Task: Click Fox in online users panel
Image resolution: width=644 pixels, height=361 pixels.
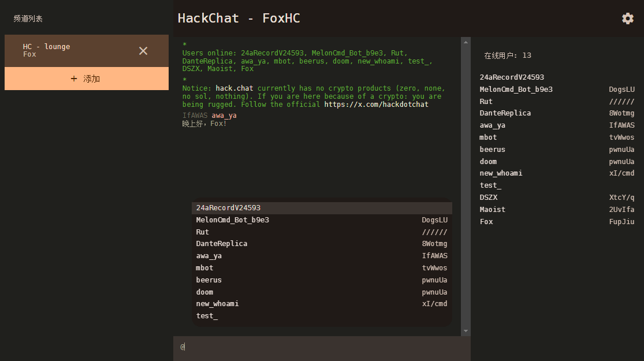Action: pos(486,222)
